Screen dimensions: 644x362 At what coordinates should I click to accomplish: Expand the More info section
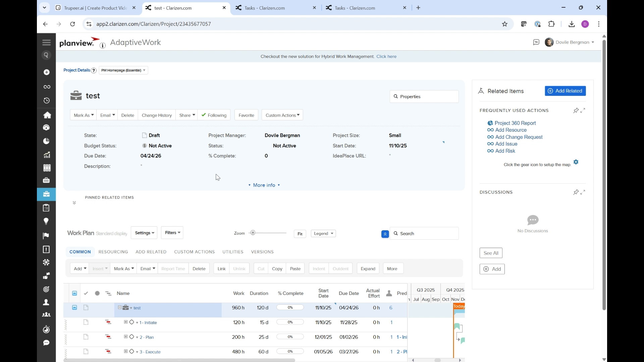264,185
